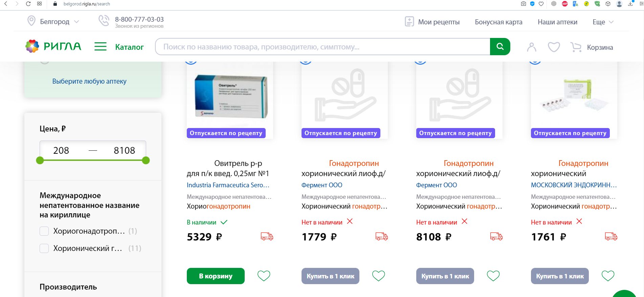The height and width of the screenshot is (297, 644).
Task: Open the Корзина shopping cart
Action: [x=592, y=47]
